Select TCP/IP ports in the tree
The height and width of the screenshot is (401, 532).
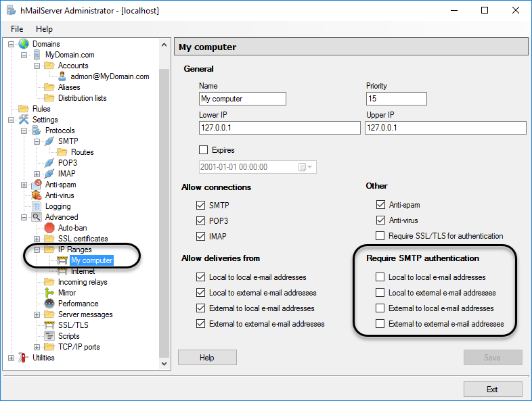[x=79, y=347]
